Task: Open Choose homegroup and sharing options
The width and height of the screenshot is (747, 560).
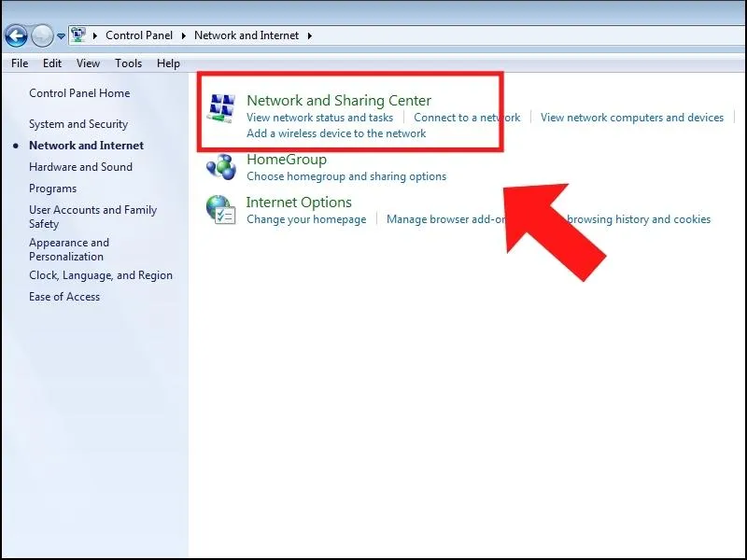Action: click(x=346, y=176)
